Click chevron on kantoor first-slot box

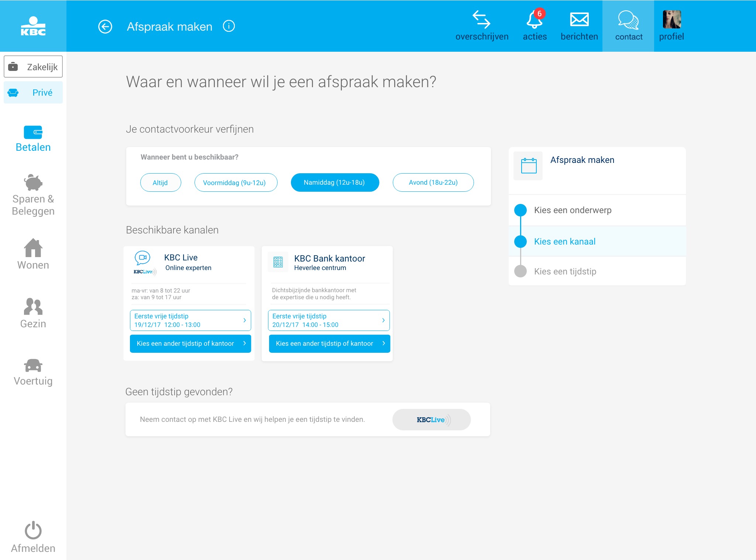[x=383, y=320]
